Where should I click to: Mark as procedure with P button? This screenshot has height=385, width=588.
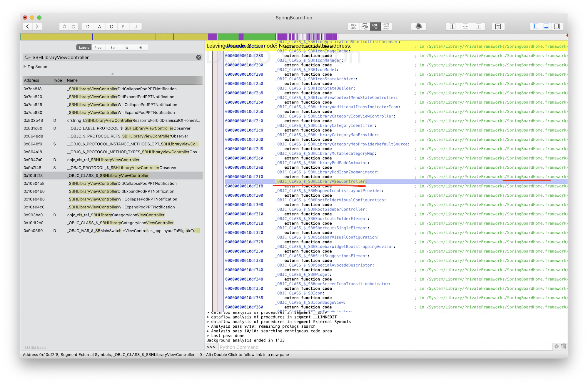[123, 26]
